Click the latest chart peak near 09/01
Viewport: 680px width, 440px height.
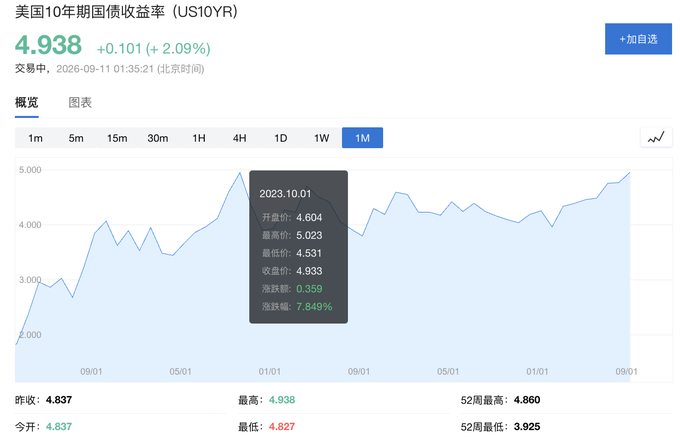[630, 173]
